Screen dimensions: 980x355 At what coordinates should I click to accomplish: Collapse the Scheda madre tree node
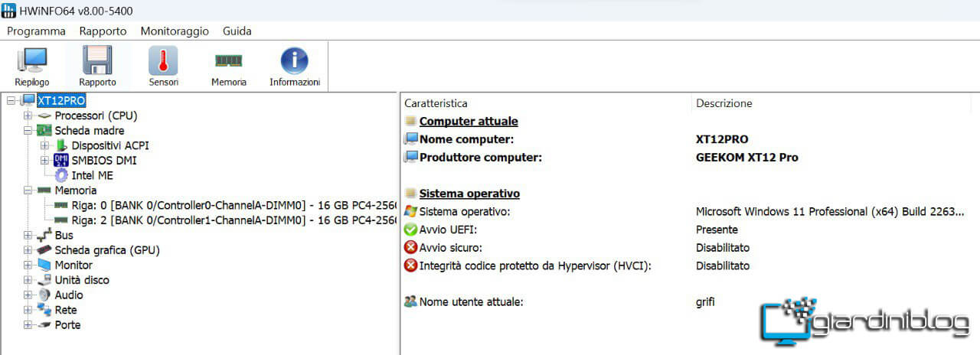28,131
